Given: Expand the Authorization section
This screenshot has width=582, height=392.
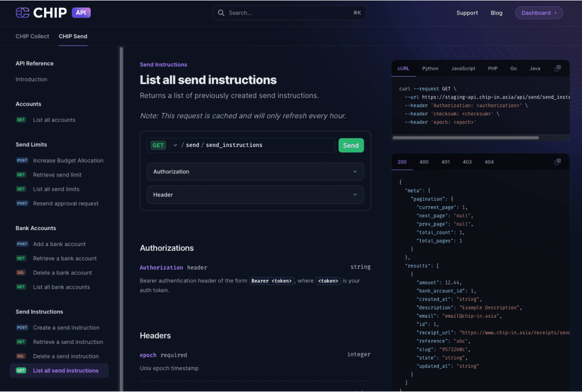Looking at the screenshot, I should click(255, 172).
